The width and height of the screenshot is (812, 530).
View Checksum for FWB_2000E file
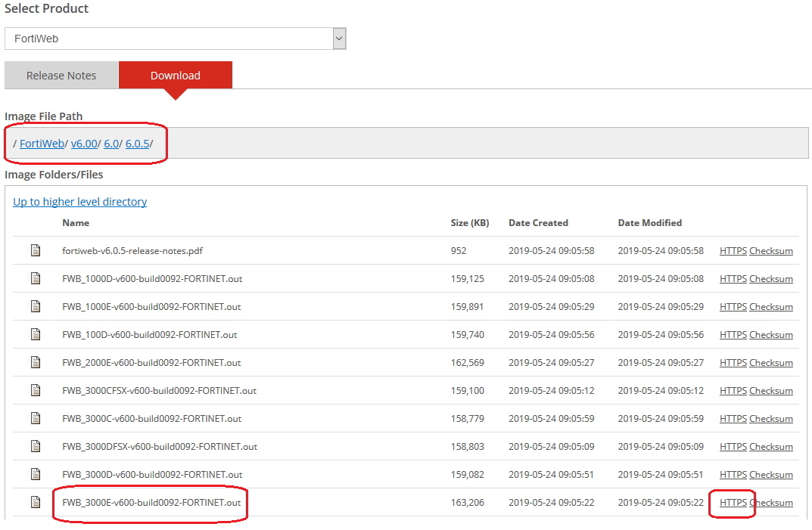(771, 363)
